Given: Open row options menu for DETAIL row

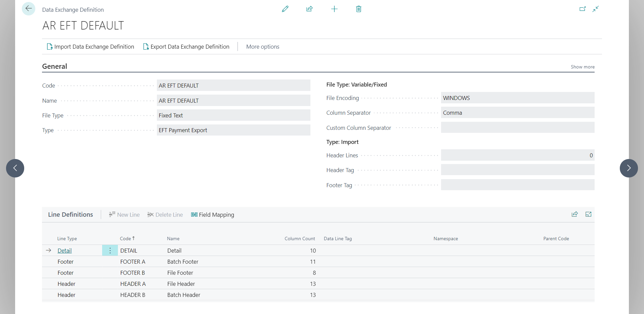Looking at the screenshot, I should click(x=110, y=251).
